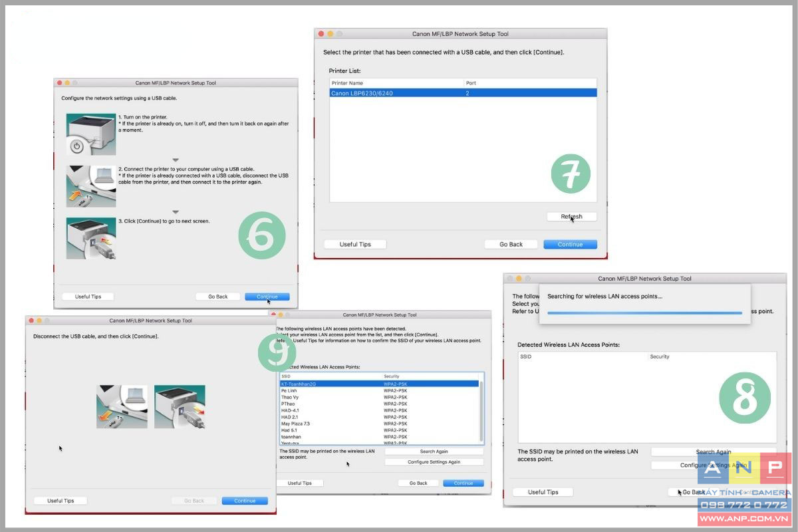The height and width of the screenshot is (532, 798).
Task: Click the Refresh button under the Printer List
Action: click(x=571, y=217)
